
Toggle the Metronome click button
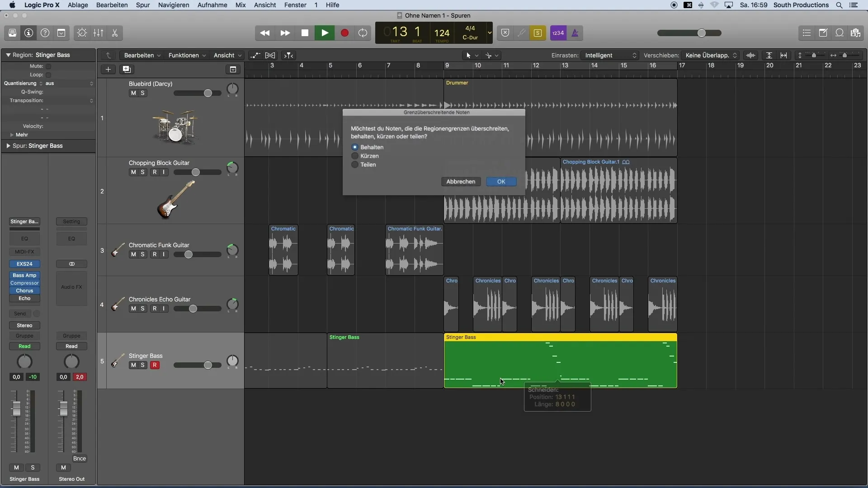tap(575, 33)
